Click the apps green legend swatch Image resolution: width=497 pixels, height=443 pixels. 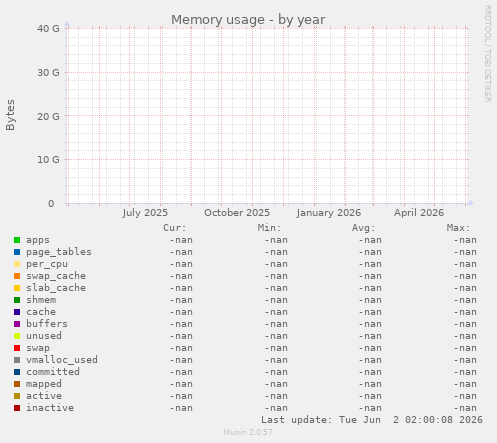click(x=17, y=240)
